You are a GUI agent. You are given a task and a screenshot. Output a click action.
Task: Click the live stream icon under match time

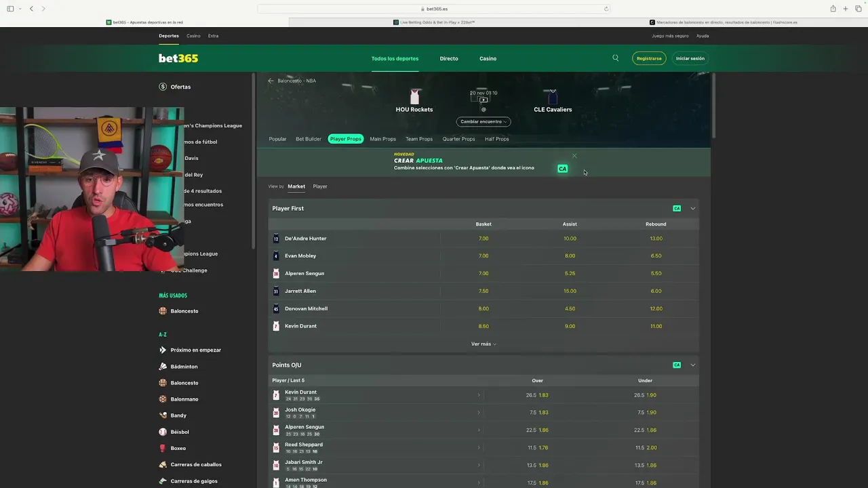point(484,100)
